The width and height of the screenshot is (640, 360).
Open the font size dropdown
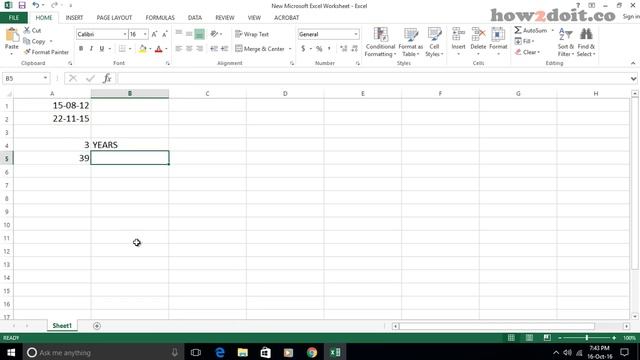[145, 34]
